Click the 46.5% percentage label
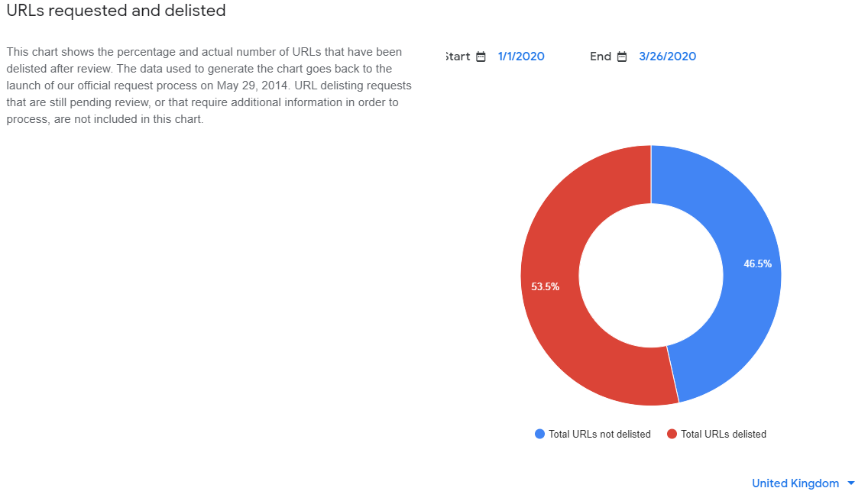The height and width of the screenshot is (501, 868). pyautogui.click(x=757, y=264)
